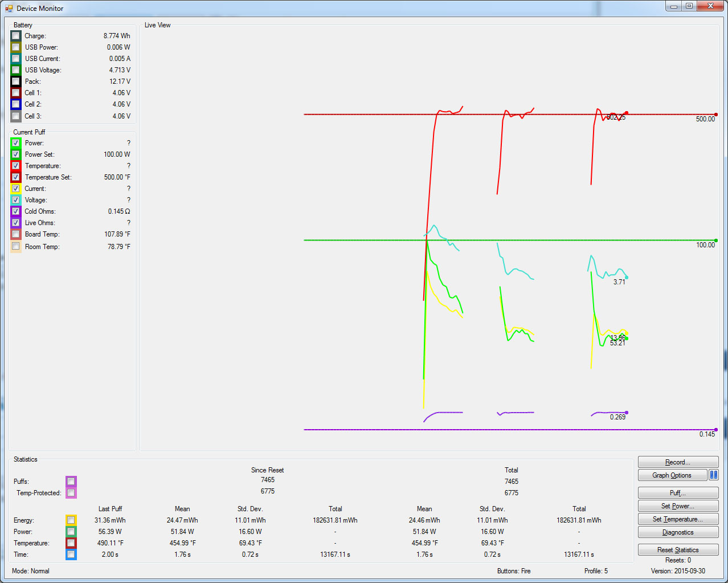The width and height of the screenshot is (728, 583).
Task: Enable the Pack voltage checkbox
Action: [x=16, y=81]
